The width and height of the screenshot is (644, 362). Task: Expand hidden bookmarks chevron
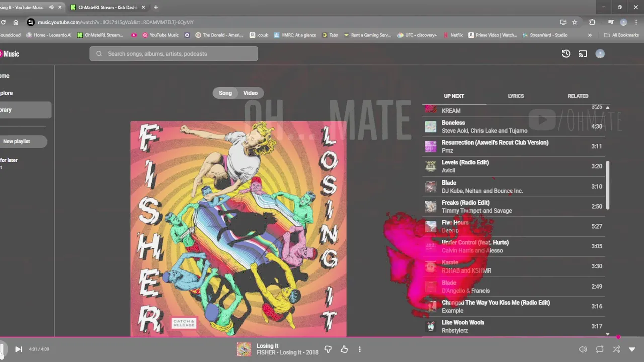click(x=590, y=35)
